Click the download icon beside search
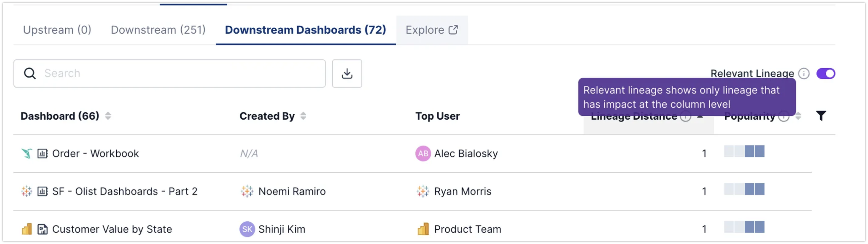The width and height of the screenshot is (868, 244). click(x=347, y=73)
